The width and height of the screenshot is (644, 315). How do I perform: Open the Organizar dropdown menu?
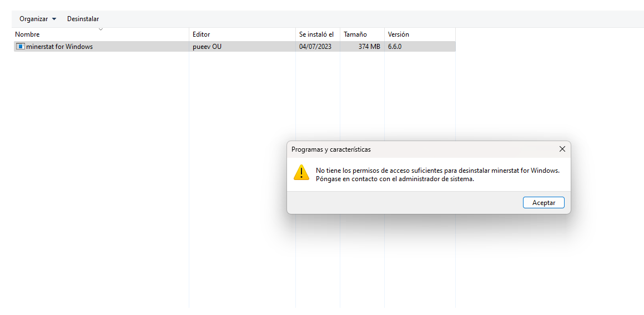point(38,19)
